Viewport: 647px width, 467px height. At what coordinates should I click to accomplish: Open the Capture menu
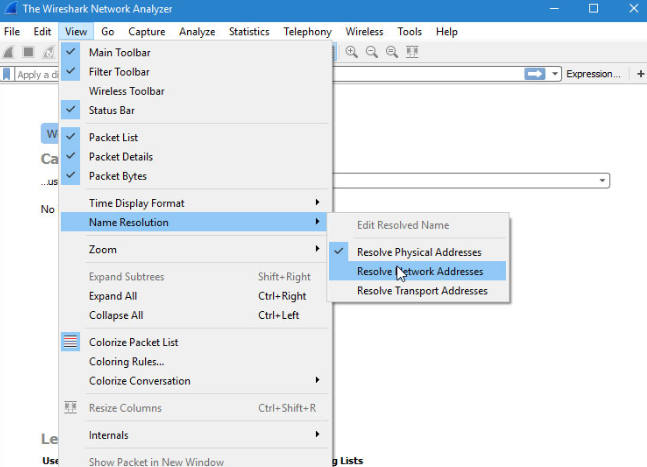[x=146, y=32]
